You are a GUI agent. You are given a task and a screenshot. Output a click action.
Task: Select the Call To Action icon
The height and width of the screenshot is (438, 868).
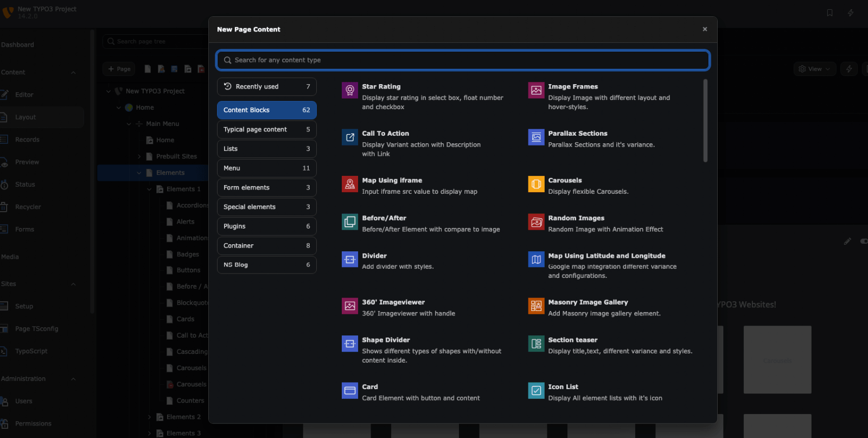[350, 137]
